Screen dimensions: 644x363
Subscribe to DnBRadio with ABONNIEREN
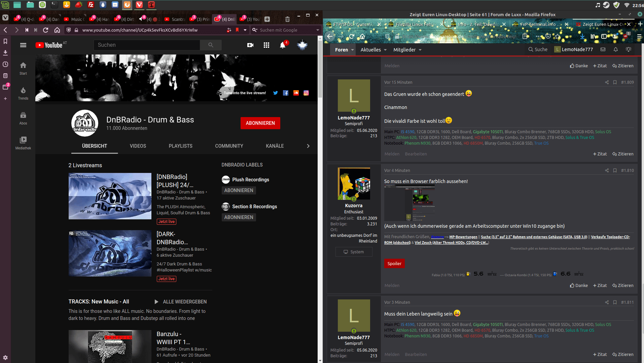260,123
